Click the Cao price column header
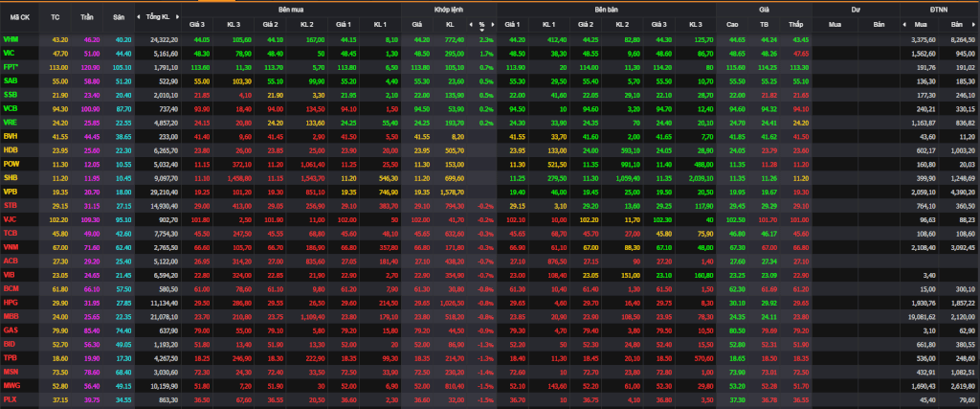The width and height of the screenshot is (980, 409). coord(732,24)
